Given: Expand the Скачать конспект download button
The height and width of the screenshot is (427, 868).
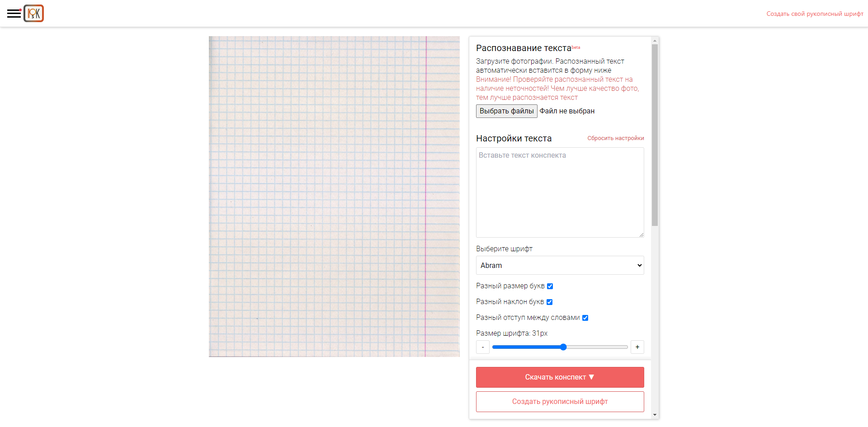Looking at the screenshot, I should click(x=560, y=377).
